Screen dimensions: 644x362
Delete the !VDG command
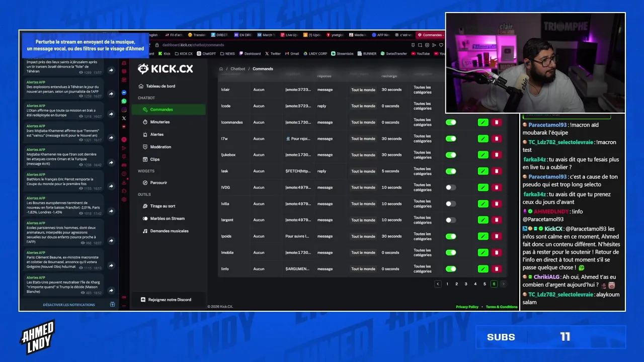tap(497, 188)
